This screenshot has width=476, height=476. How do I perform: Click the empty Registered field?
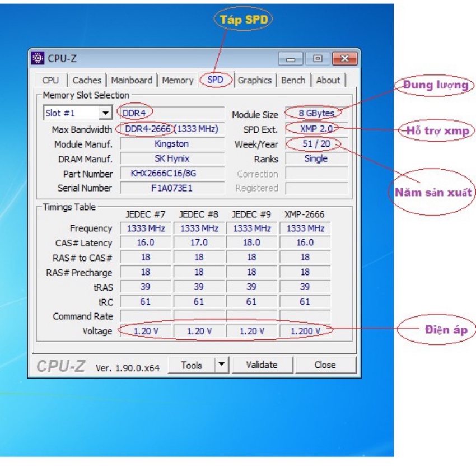pos(316,188)
